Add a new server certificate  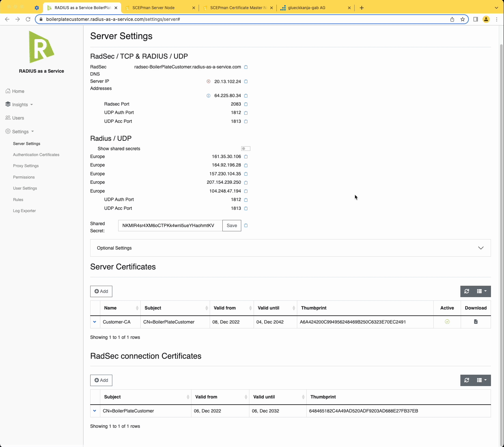(101, 291)
